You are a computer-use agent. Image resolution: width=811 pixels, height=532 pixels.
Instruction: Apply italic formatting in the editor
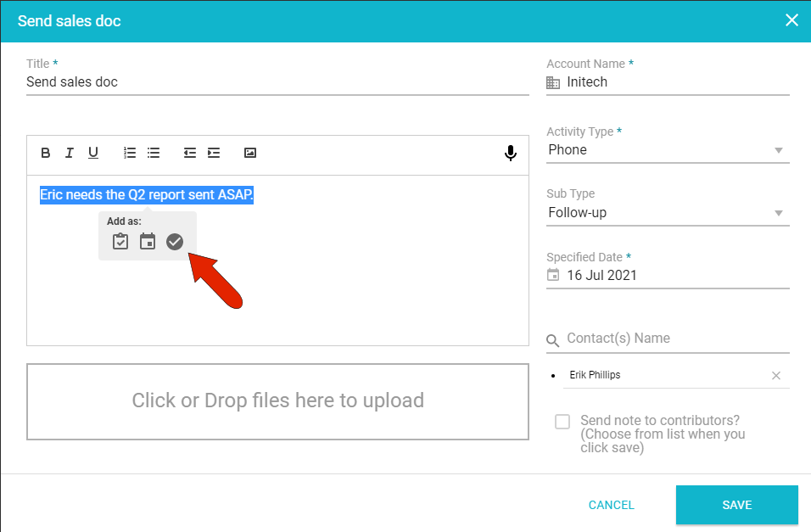pos(70,153)
